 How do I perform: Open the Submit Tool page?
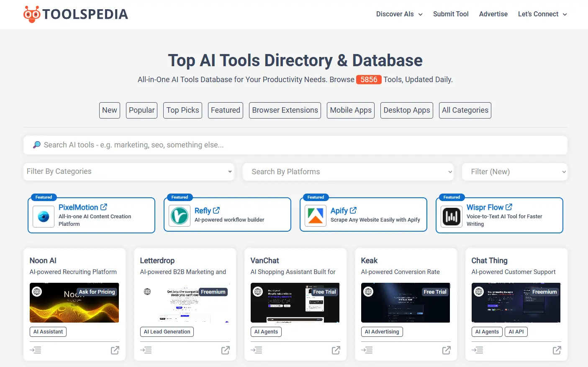[x=451, y=14]
